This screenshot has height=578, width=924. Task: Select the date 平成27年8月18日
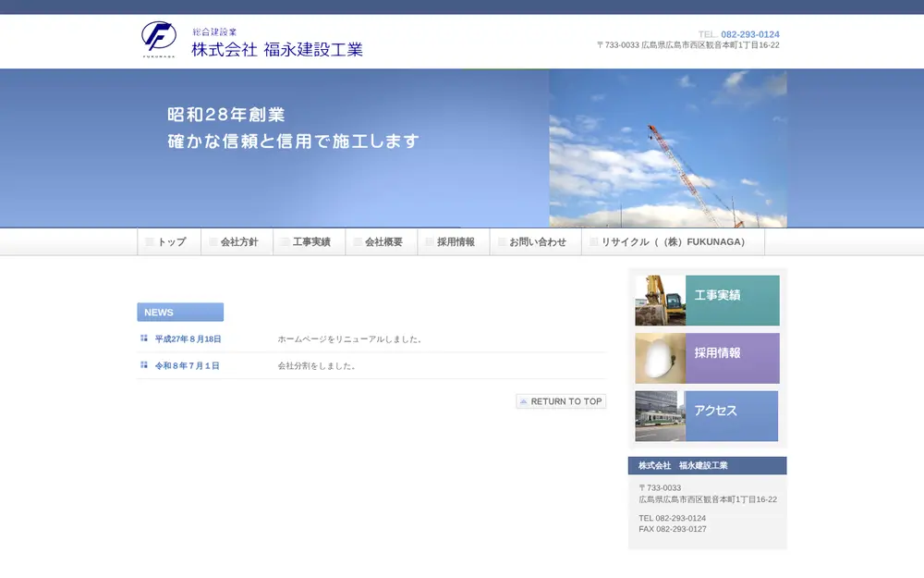pyautogui.click(x=188, y=339)
